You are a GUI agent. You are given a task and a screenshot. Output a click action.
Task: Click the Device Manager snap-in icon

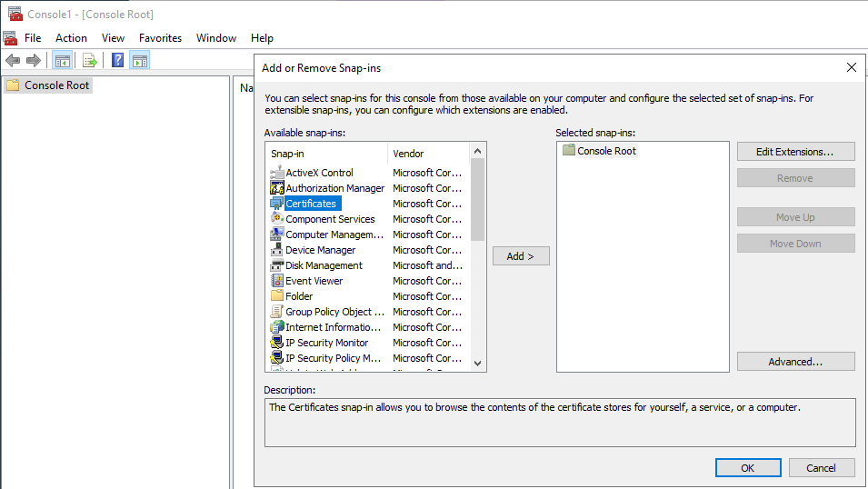click(277, 250)
